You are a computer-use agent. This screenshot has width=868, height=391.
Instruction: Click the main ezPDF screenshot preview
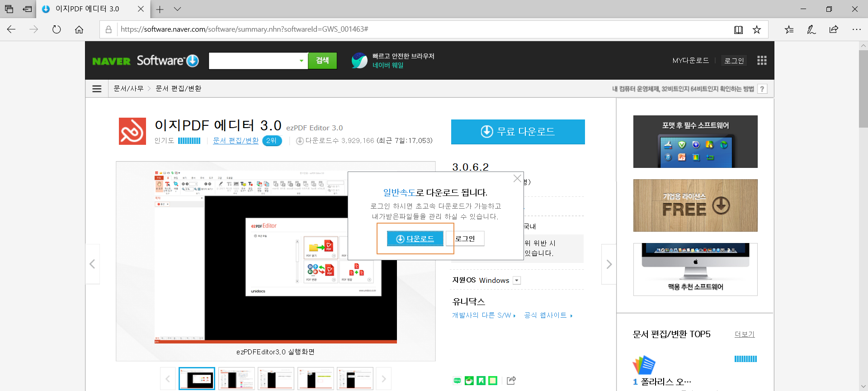coord(275,257)
